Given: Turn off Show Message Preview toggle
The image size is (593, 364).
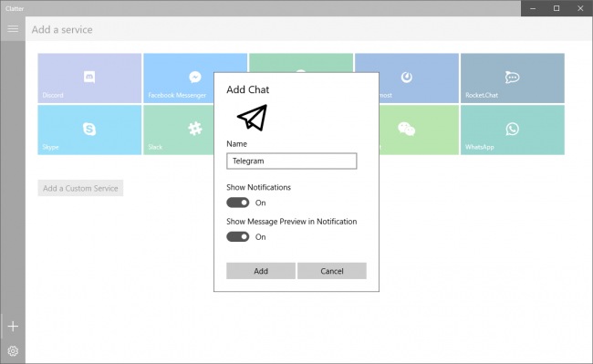Looking at the screenshot, I should [x=238, y=236].
